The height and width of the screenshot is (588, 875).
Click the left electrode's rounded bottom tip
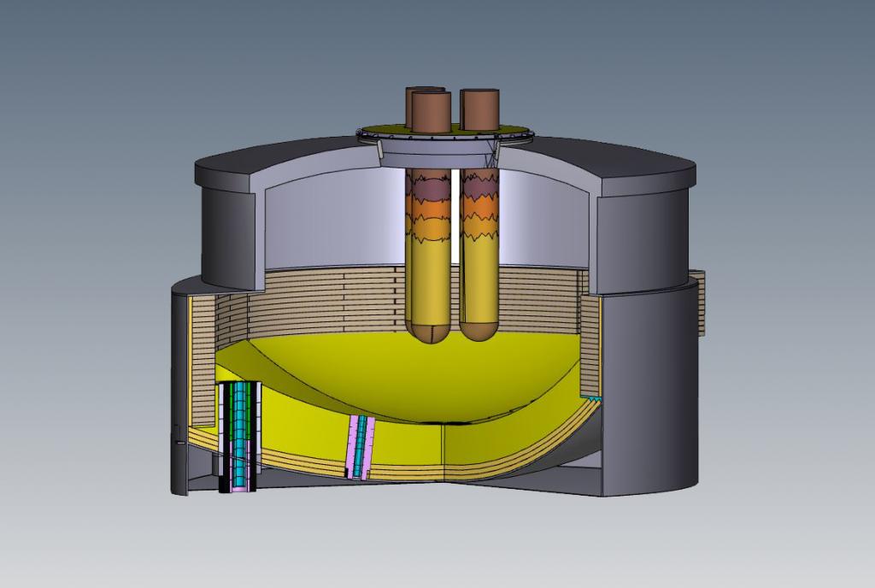428,333
